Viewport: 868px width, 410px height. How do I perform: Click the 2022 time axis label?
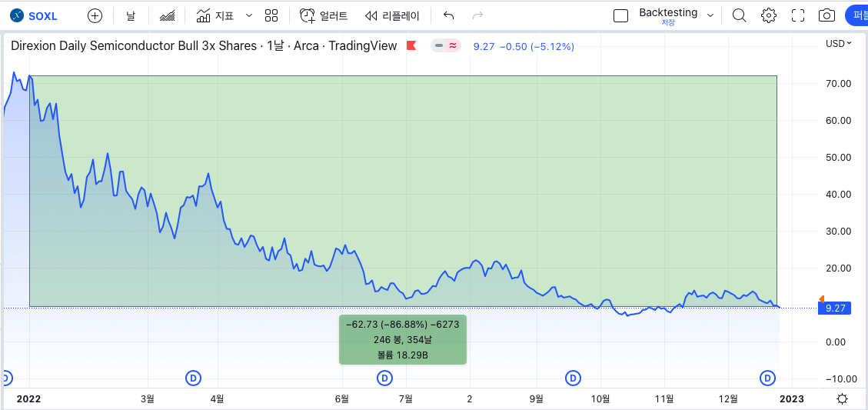coord(28,398)
